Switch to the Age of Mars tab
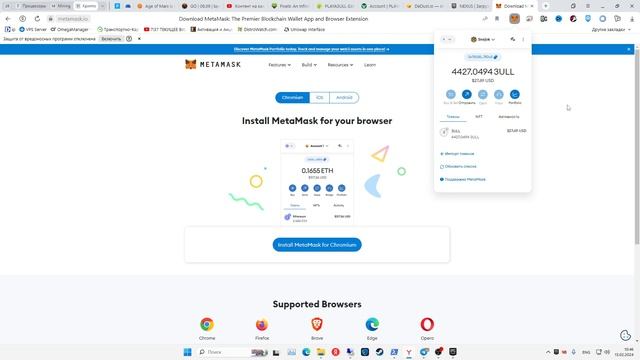This screenshot has height=360, width=640. (156, 6)
